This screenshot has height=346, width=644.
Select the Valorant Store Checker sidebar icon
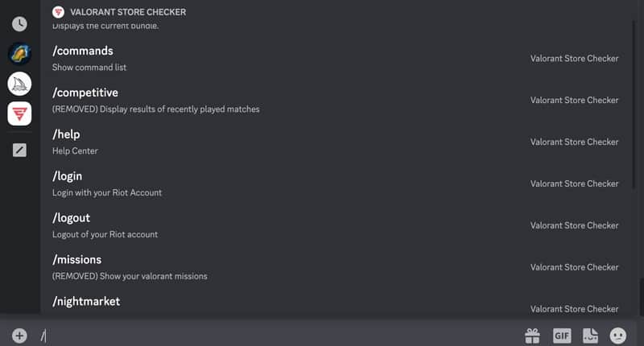[19, 113]
